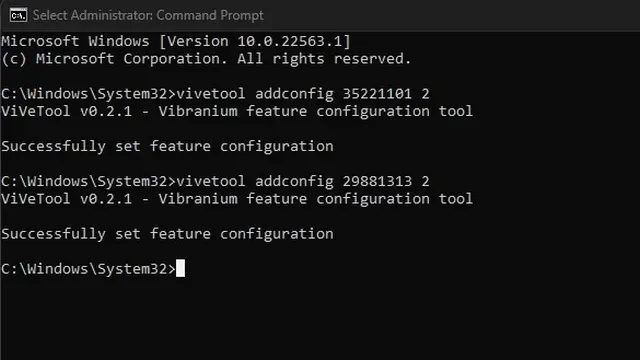Place cursor at the blinking prompt cursor block

(180, 268)
